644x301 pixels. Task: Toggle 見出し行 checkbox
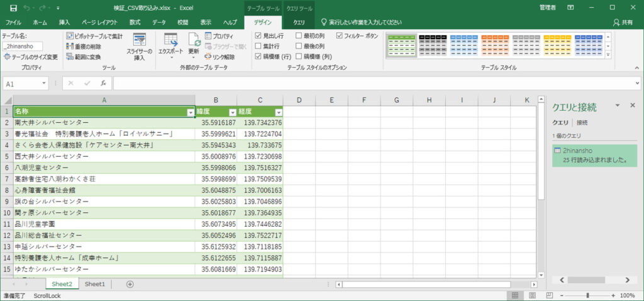pos(258,36)
